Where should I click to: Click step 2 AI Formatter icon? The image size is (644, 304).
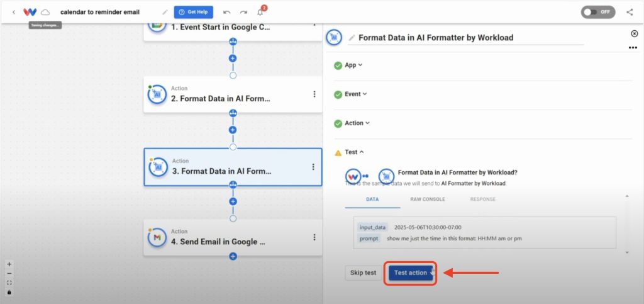(x=157, y=94)
